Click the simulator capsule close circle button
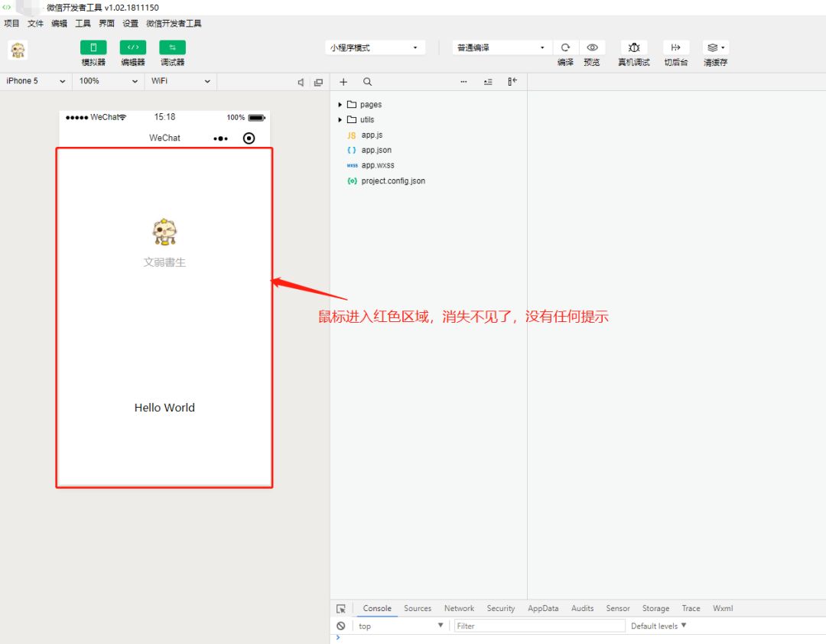Screen dimensions: 826x644 coord(249,138)
